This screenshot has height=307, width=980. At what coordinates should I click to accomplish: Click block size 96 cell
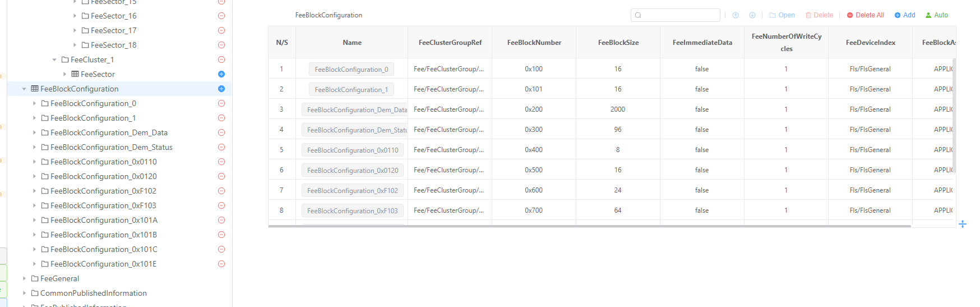618,130
